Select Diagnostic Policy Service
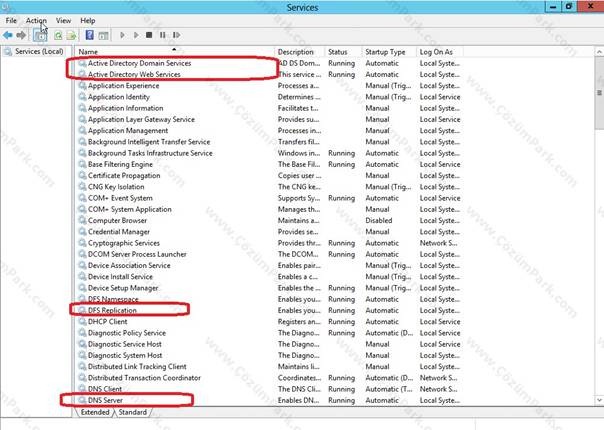 point(127,333)
